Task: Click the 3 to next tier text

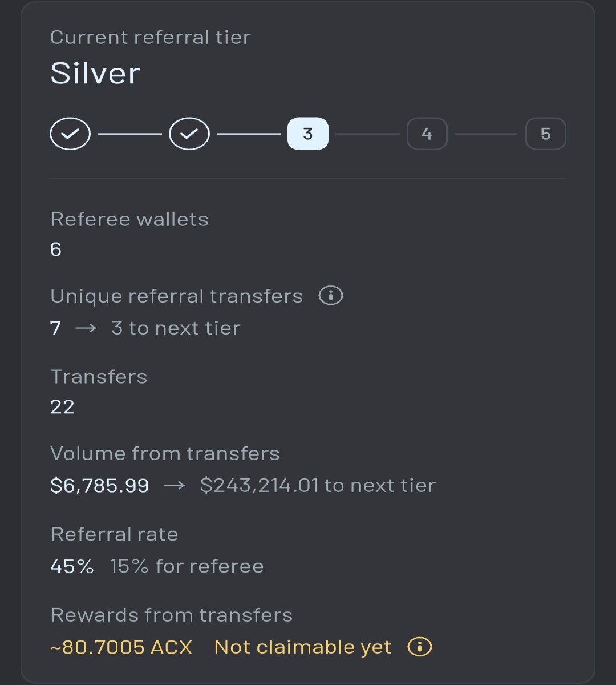Action: pos(176,328)
